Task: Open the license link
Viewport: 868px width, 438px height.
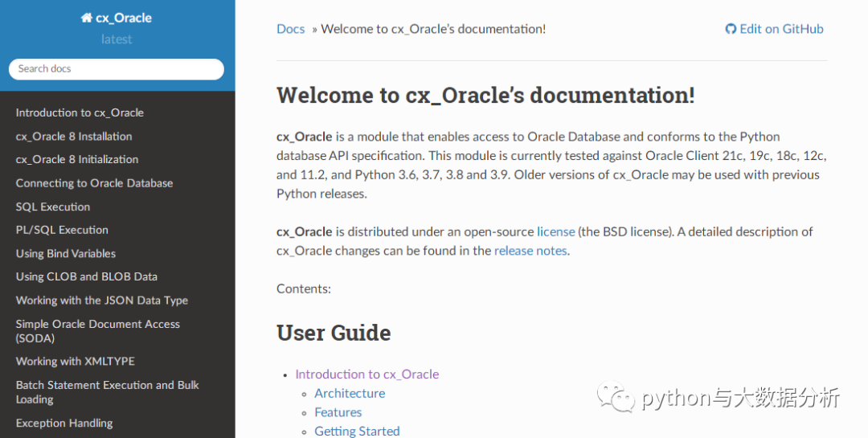Action: click(x=556, y=231)
